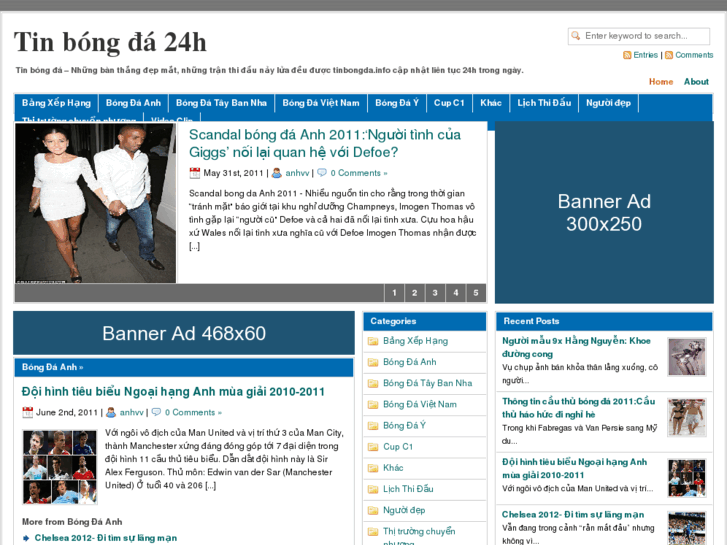The width and height of the screenshot is (727, 545).
Task: Click folder icon beside Bóng Đá Ý category
Action: pos(373,426)
